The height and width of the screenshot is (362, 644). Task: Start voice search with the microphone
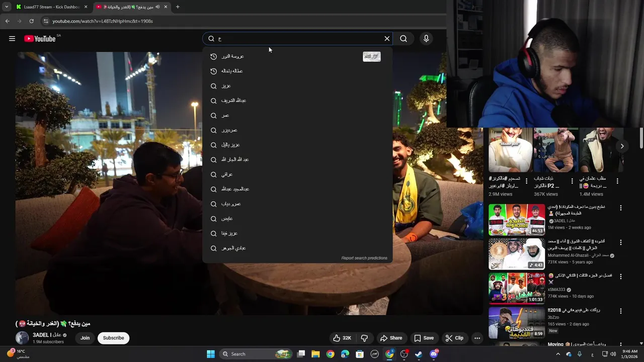(x=426, y=39)
